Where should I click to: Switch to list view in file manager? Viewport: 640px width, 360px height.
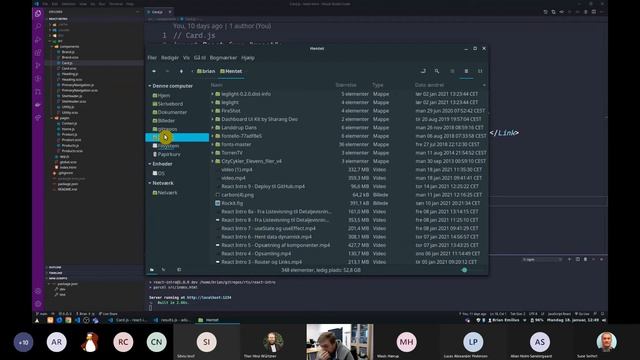coord(466,71)
